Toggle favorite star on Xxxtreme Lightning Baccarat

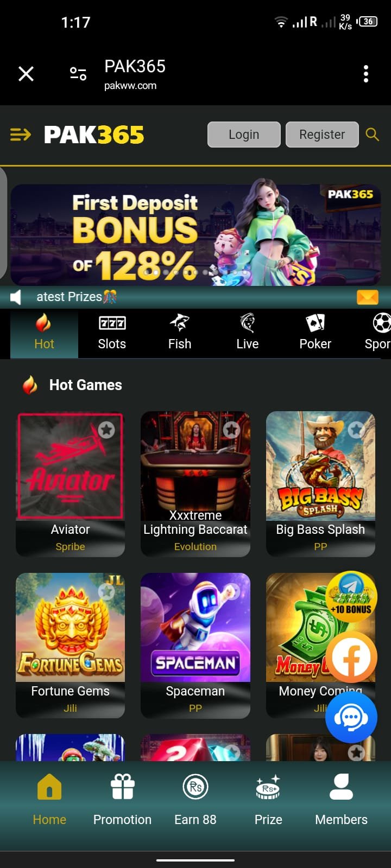[x=231, y=430]
